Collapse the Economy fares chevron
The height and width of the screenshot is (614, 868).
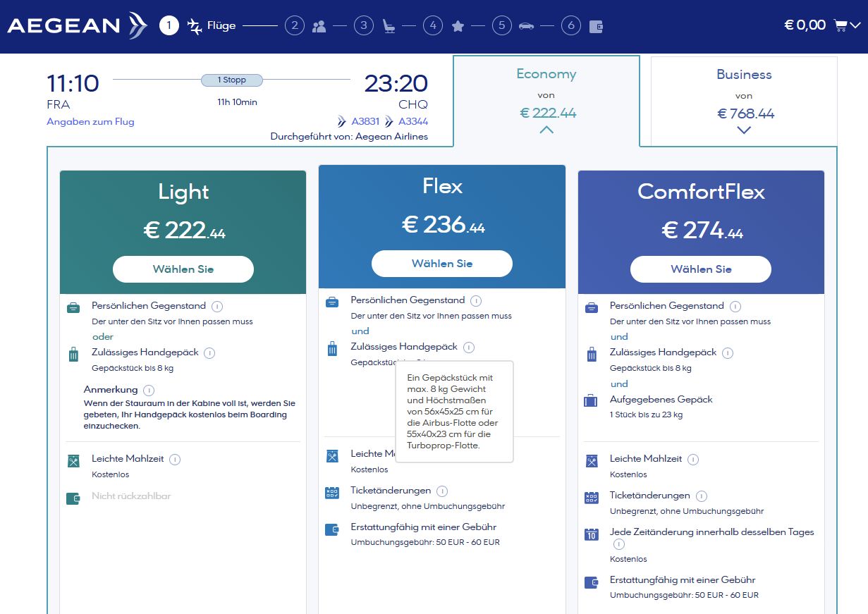546,130
